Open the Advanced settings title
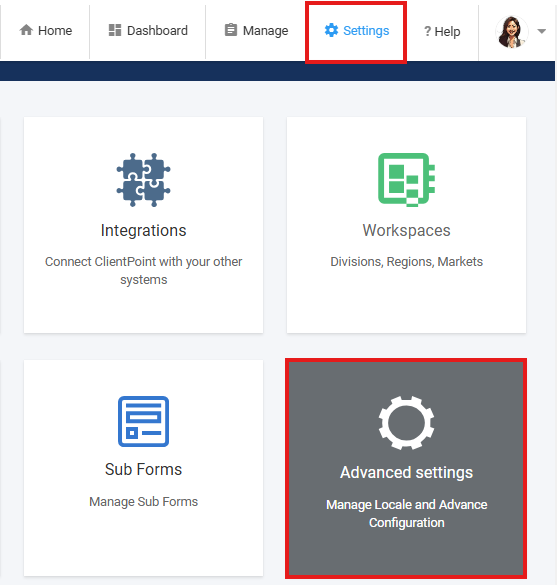Screen dimensions: 557x585 [x=407, y=472]
